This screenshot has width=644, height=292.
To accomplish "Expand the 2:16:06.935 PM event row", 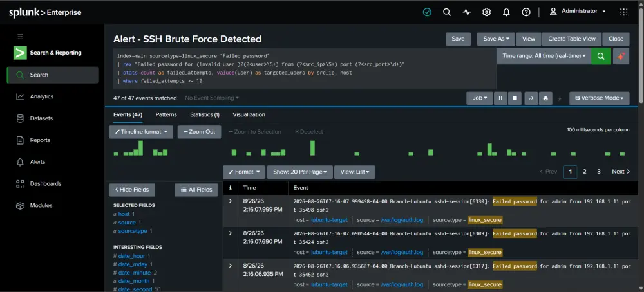I will 231,266.
